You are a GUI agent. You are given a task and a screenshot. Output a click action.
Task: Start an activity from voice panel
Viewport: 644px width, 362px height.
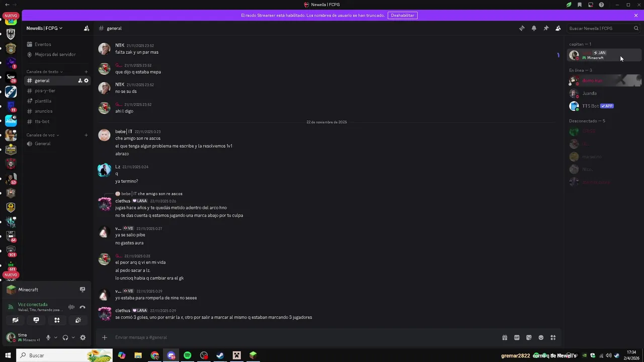tap(57, 320)
